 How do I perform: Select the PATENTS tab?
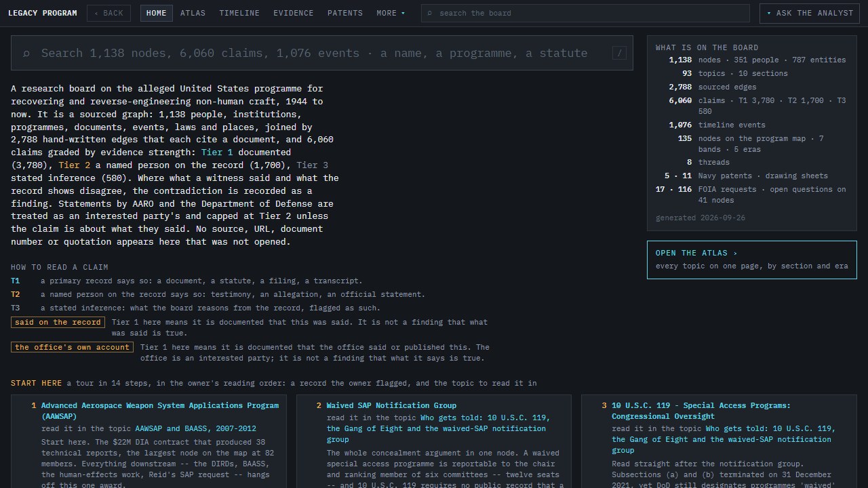(344, 13)
